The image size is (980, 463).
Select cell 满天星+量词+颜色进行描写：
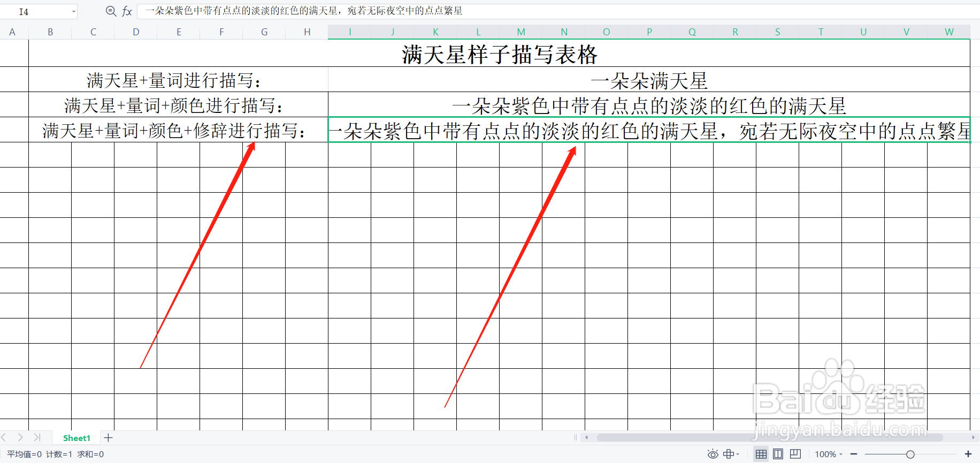(178, 105)
